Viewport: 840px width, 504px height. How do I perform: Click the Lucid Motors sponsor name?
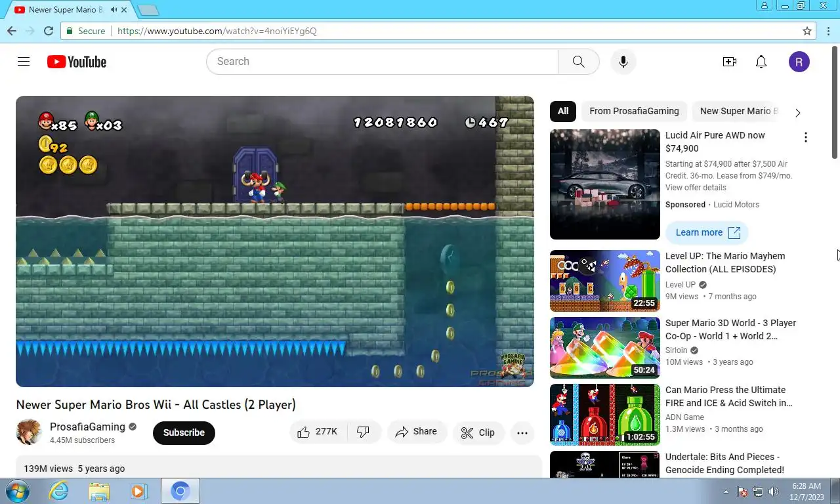click(736, 205)
